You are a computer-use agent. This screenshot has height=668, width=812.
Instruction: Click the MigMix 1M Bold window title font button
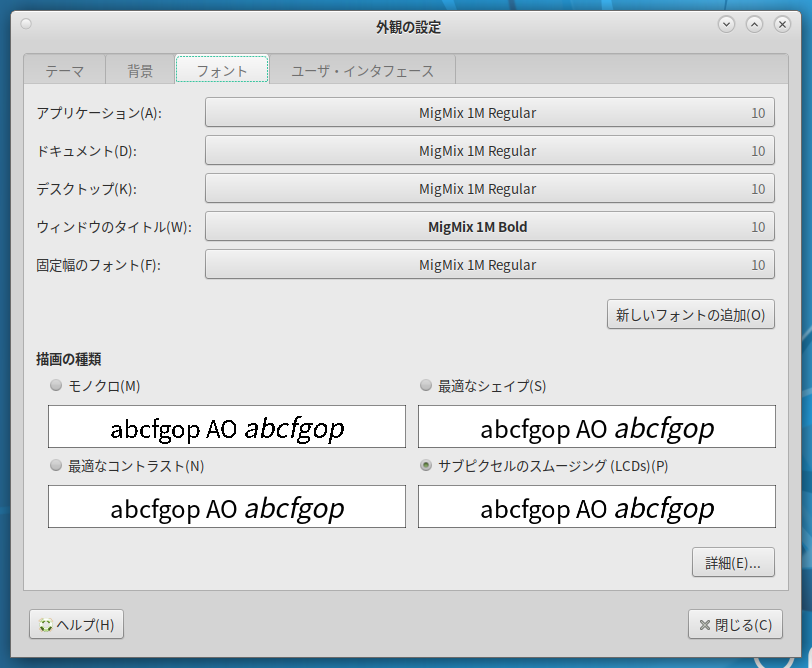click(489, 226)
